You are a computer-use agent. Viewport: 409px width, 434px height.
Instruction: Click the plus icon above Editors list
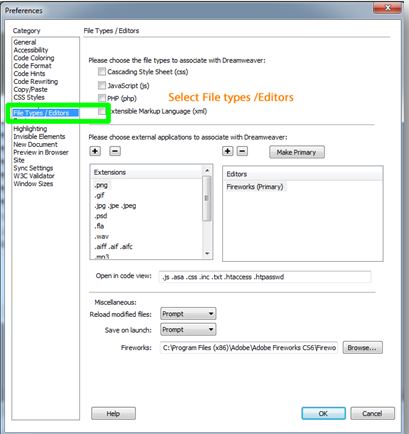pos(228,151)
